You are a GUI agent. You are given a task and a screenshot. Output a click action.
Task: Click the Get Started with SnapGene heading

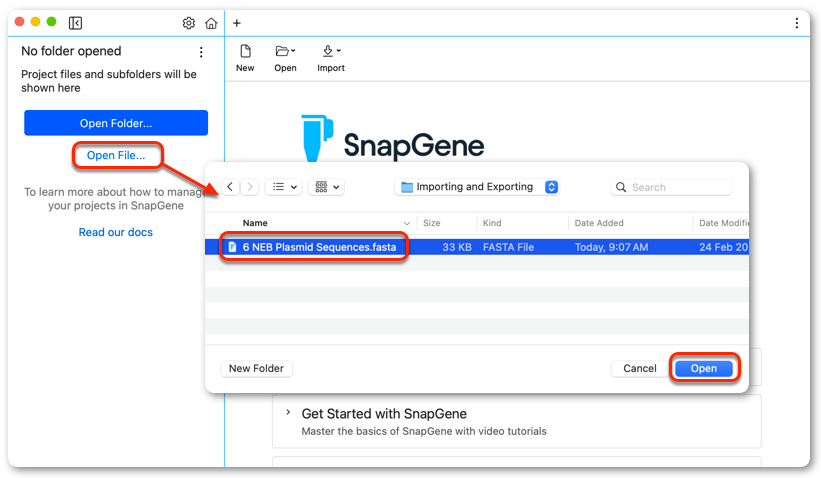384,414
